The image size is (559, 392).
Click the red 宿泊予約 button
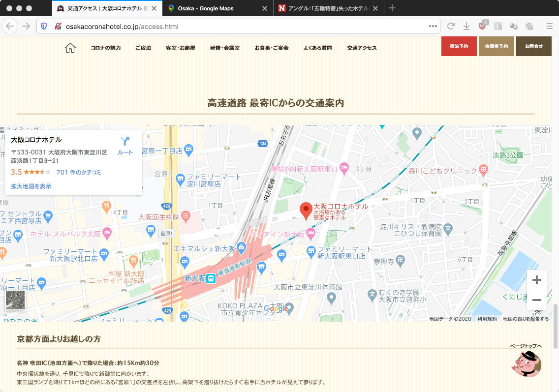point(459,46)
